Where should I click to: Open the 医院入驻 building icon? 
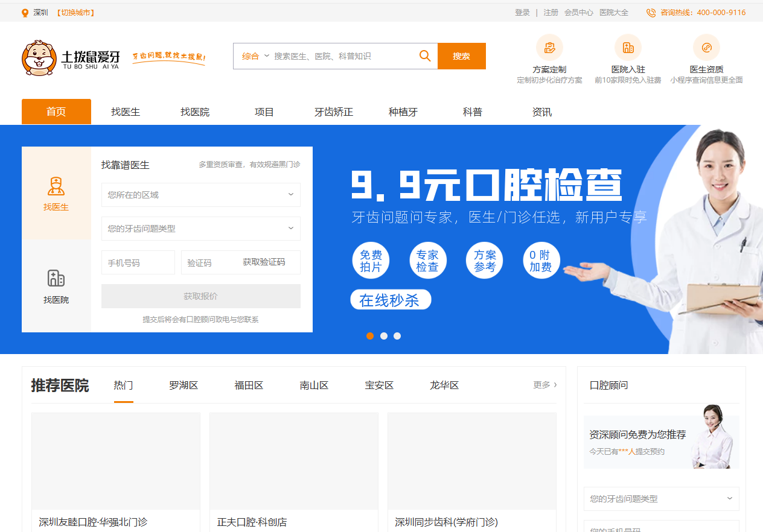[628, 47]
